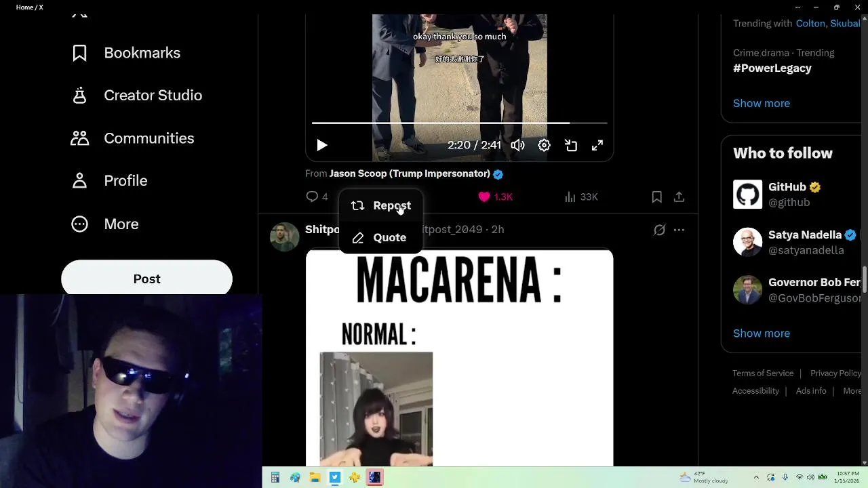868x488 pixels.
Task: Open video settings gear
Action: (544, 145)
